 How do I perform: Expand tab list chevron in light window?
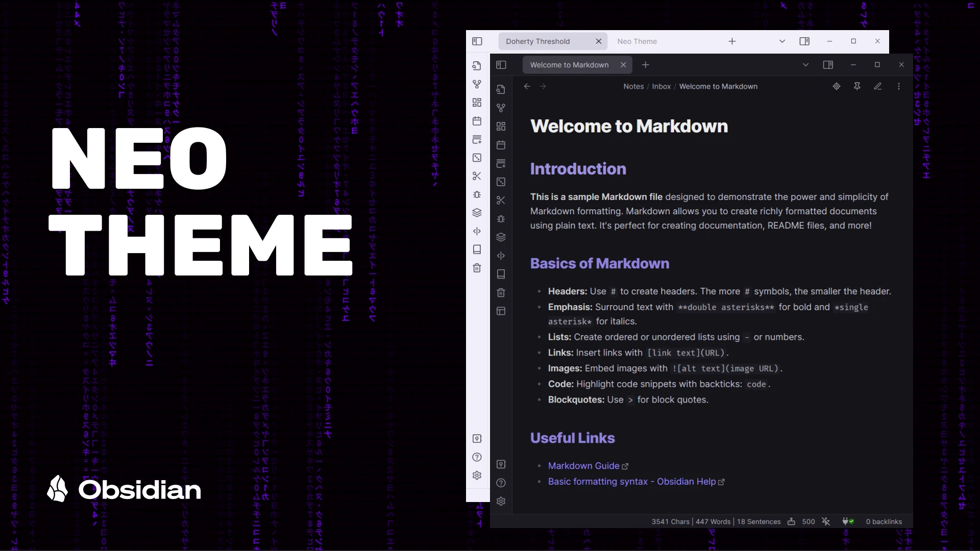782,41
